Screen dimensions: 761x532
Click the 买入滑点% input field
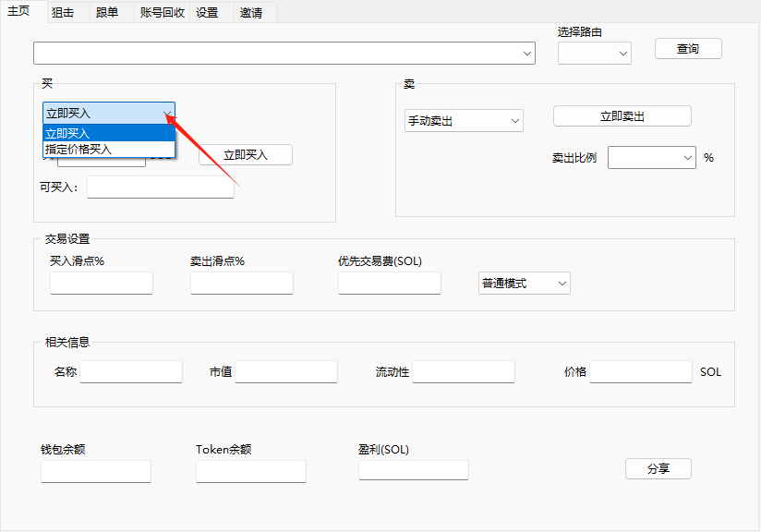click(102, 283)
